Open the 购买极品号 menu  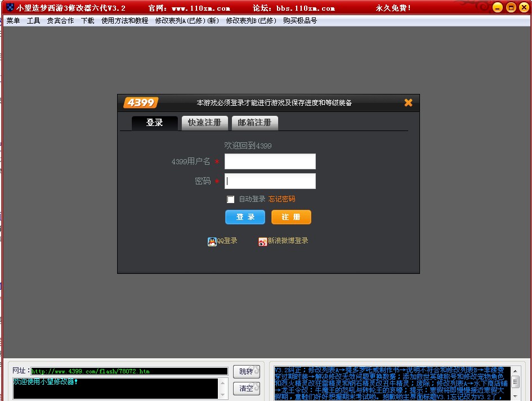coord(300,21)
